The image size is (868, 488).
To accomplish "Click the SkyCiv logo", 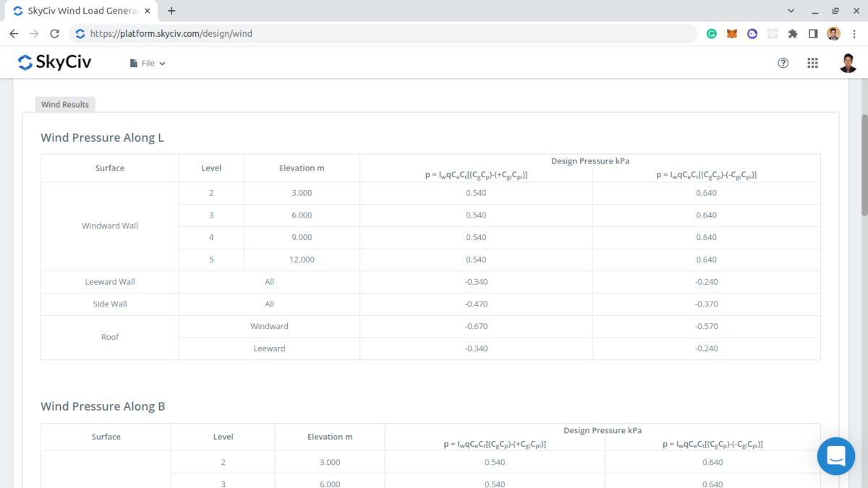I will coord(54,63).
